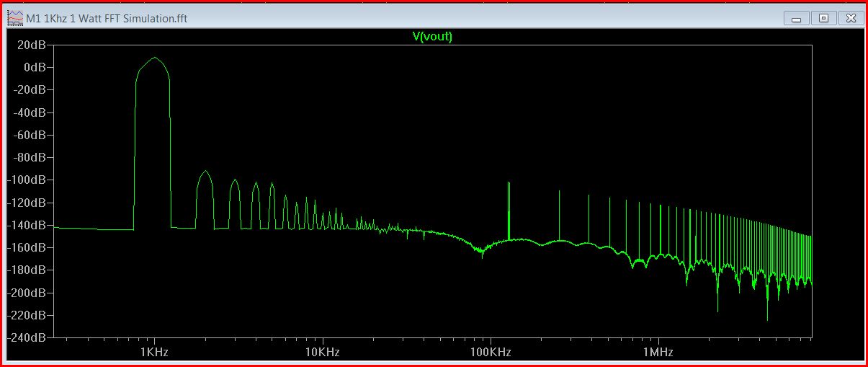Viewport: 868px width, 367px height.
Task: Click the 0dB vertical axis label
Action: point(35,67)
